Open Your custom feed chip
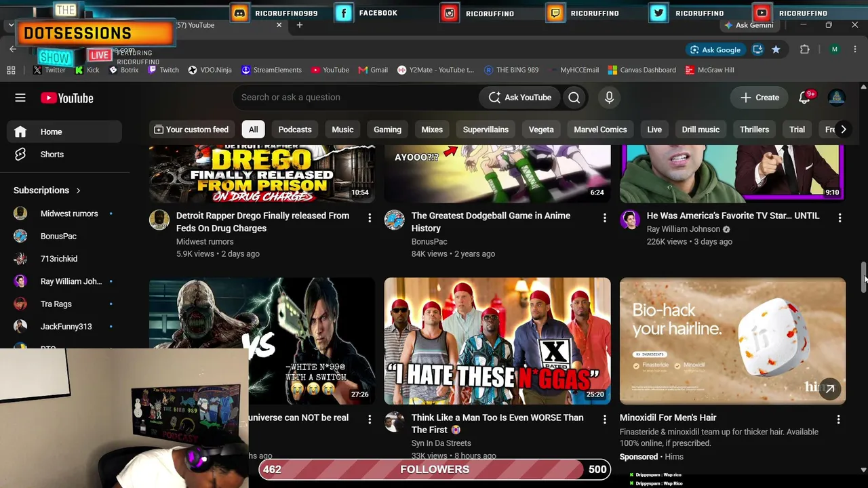868x488 pixels. (x=191, y=129)
